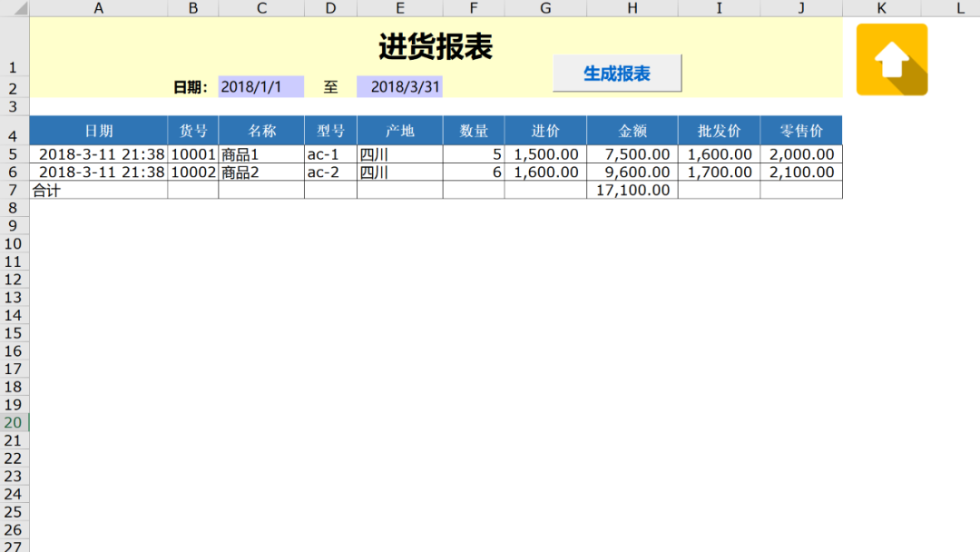The image size is (980, 552).
Task: Click the 合计 cell
Action: click(x=98, y=190)
